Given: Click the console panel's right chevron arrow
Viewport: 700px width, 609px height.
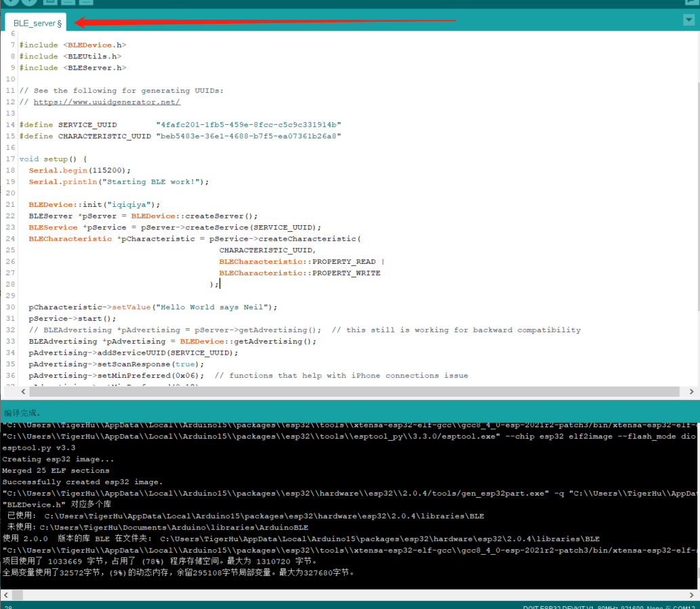Looking at the screenshot, I should pyautogui.click(x=691, y=595).
